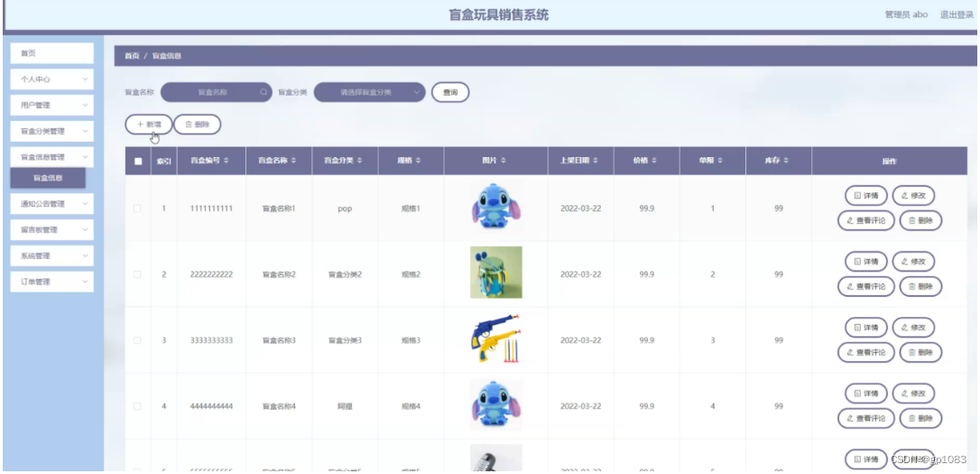Viewport: 980px width, 474px height.
Task: Focus the 盲盒名称 search input field
Action: (217, 92)
